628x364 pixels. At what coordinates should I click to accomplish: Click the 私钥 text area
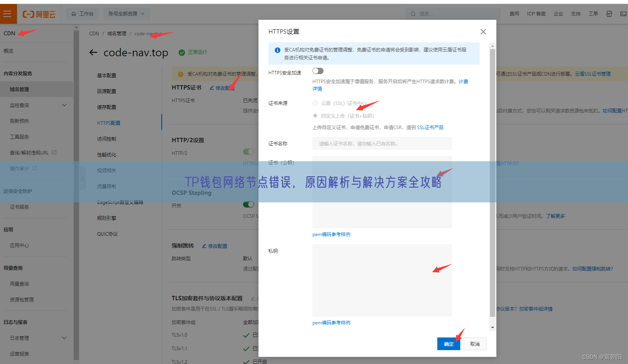[382, 280]
